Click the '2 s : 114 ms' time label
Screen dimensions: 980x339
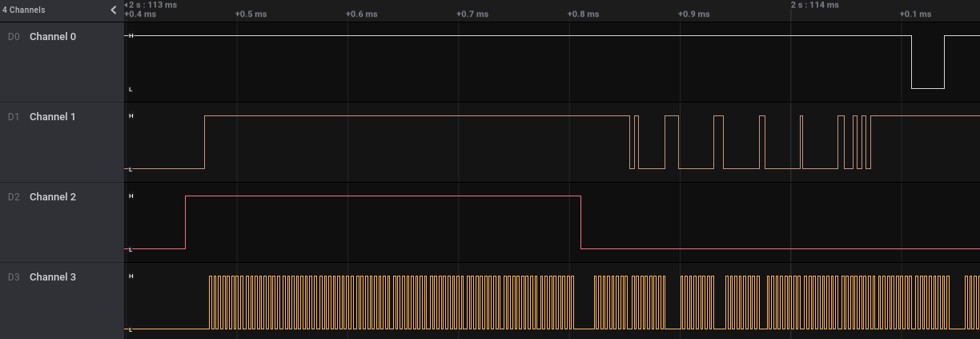[x=814, y=5]
